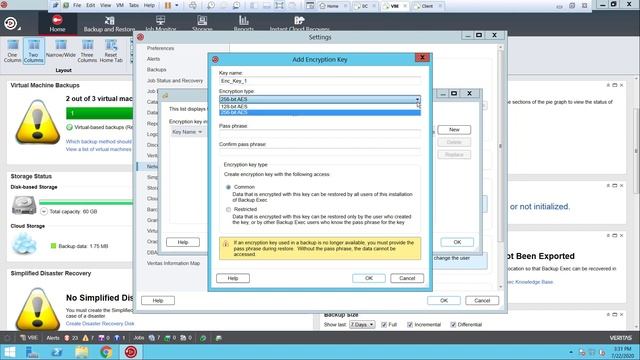The image size is (640, 360).
Task: Choose 128-bit AES from the dropdown list
Action: (x=320, y=107)
